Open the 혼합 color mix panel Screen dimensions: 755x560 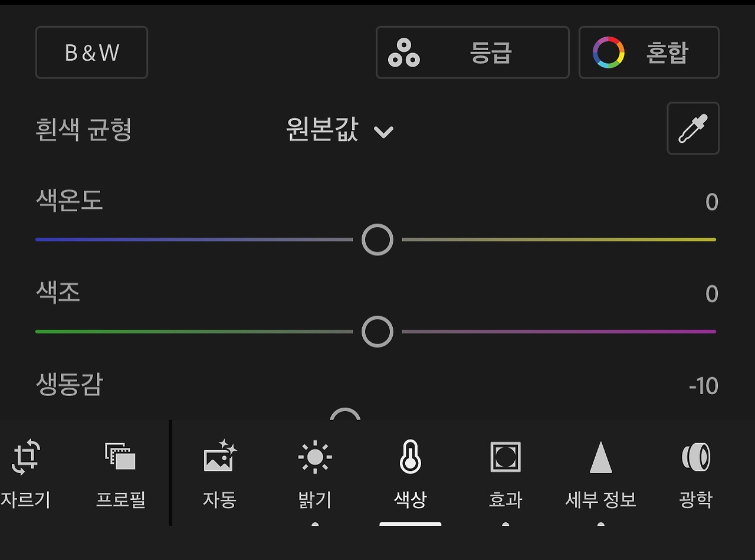pyautogui.click(x=649, y=53)
